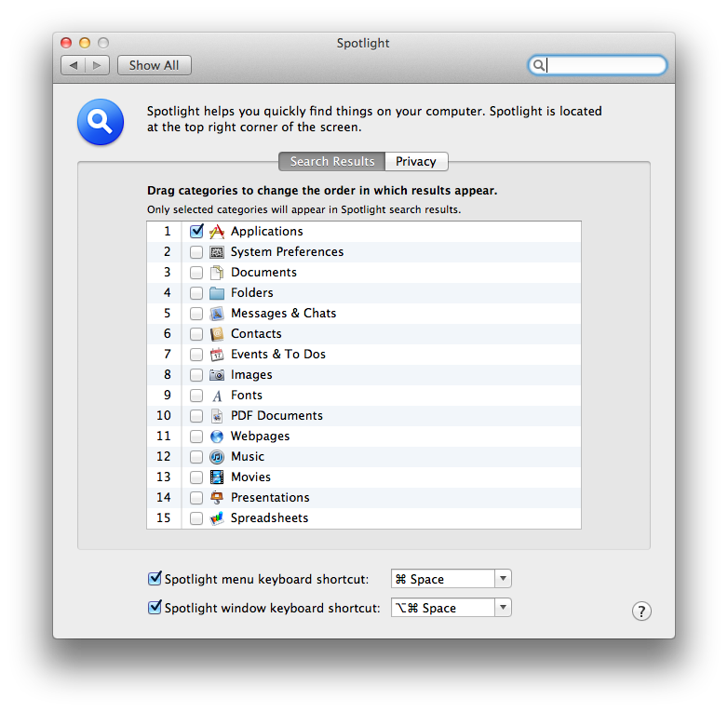
Task: Tick the Presentations checkbox
Action: click(x=196, y=498)
